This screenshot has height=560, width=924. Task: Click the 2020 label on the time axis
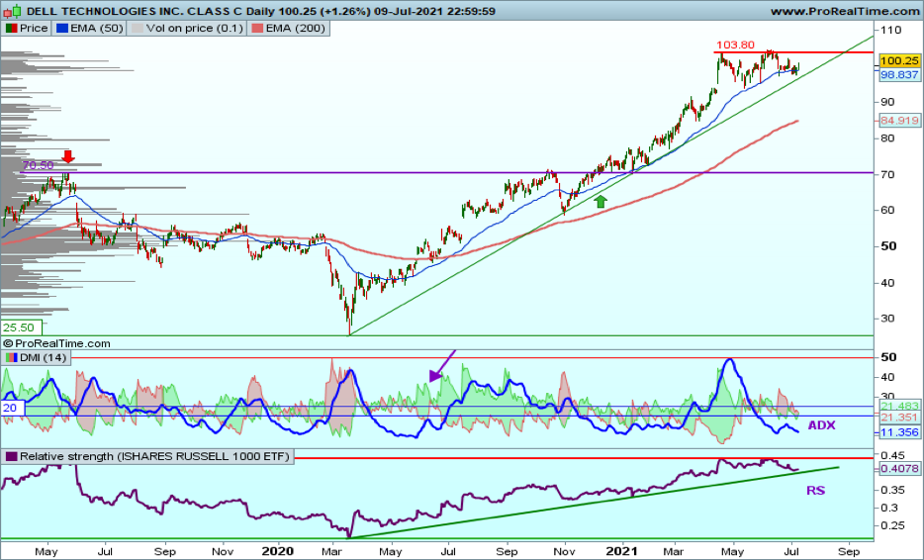pyautogui.click(x=278, y=551)
